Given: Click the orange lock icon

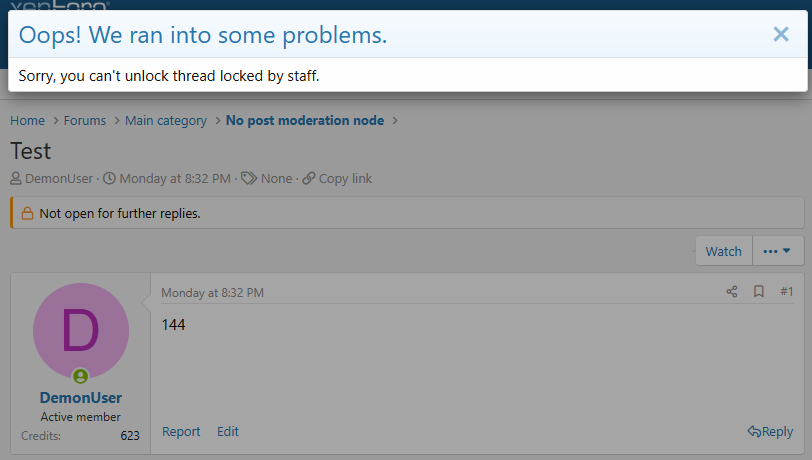Looking at the screenshot, I should pyautogui.click(x=28, y=214).
